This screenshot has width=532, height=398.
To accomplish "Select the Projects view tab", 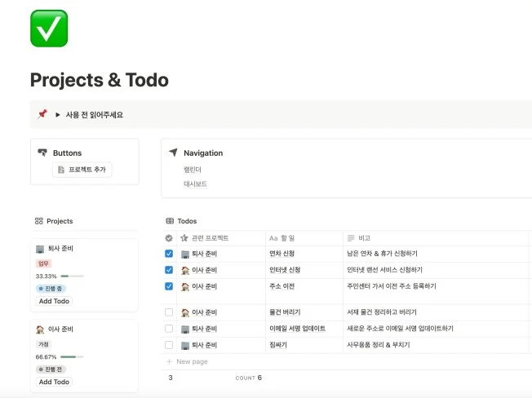I will (59, 221).
